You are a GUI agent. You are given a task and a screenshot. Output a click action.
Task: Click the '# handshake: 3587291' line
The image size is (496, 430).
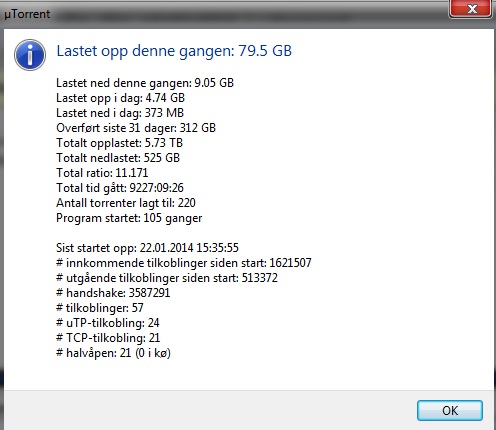click(x=113, y=293)
